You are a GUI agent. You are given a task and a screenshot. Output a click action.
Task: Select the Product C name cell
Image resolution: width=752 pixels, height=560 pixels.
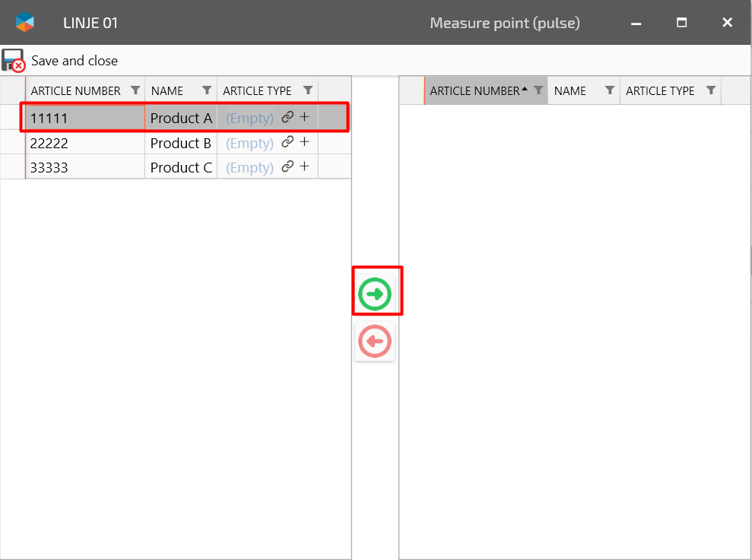coord(181,167)
